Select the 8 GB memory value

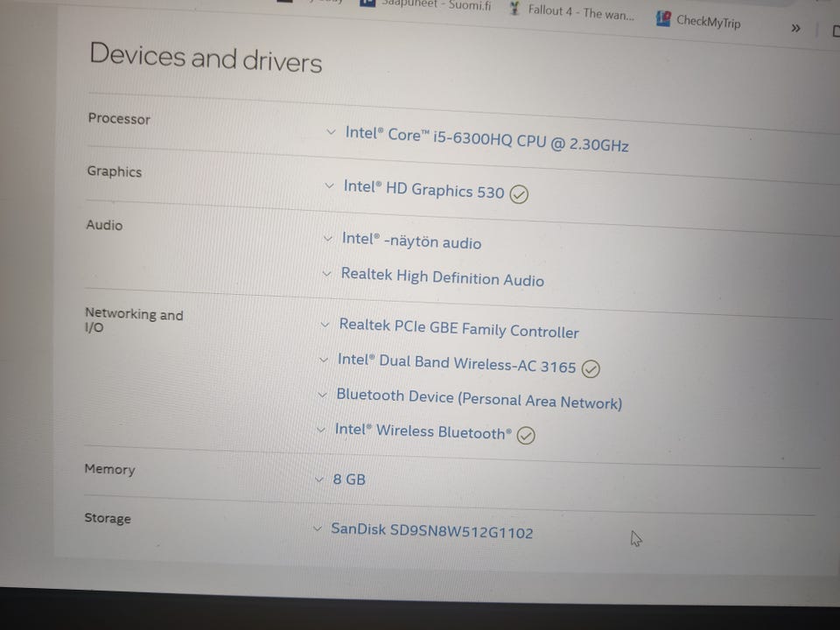tap(349, 479)
